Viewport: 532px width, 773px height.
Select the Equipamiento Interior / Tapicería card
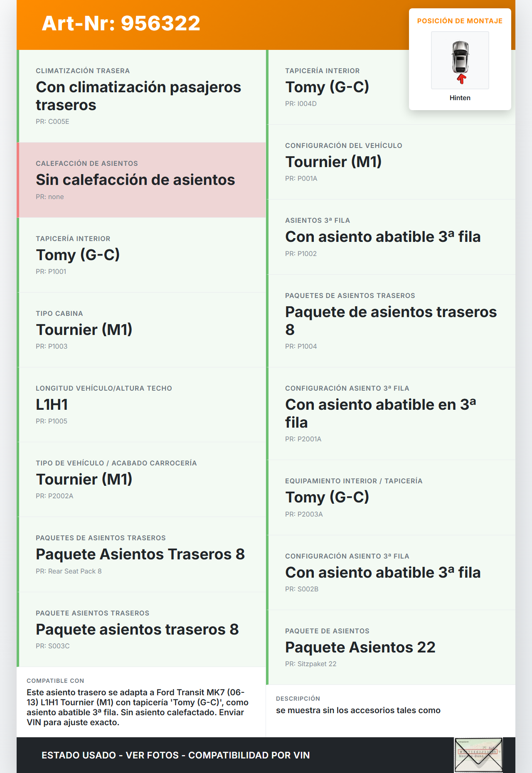pyautogui.click(x=391, y=497)
